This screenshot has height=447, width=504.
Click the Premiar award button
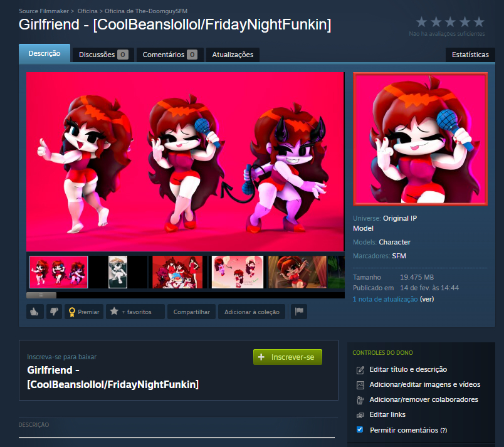[x=84, y=312]
